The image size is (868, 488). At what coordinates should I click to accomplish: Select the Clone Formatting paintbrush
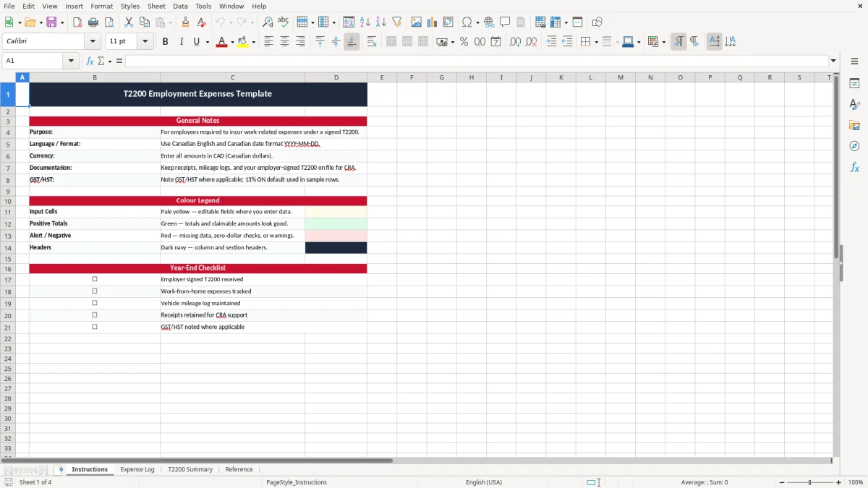[x=185, y=22]
